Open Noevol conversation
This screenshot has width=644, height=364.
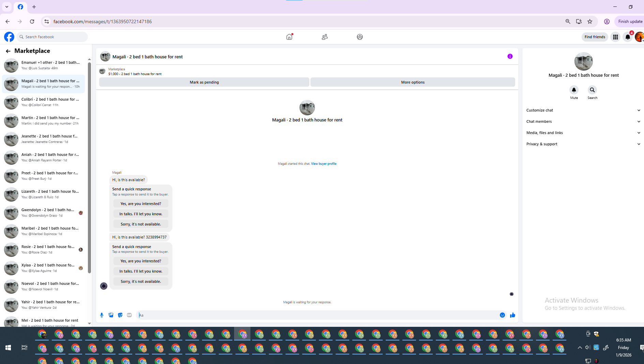(x=44, y=286)
